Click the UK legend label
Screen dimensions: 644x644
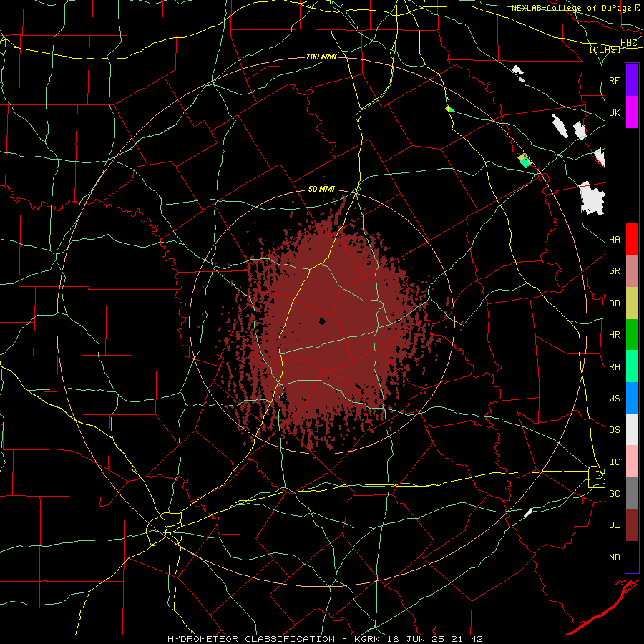(x=615, y=112)
